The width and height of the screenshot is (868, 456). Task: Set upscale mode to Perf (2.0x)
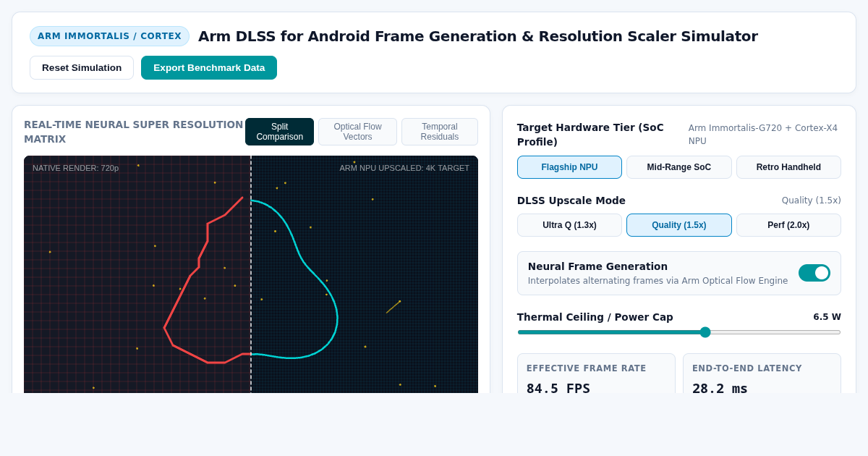click(788, 225)
